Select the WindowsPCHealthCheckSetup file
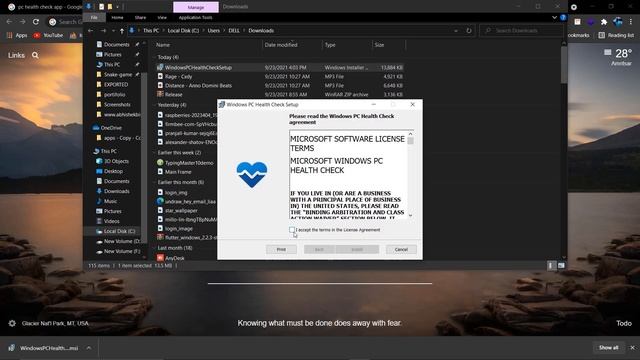The height and width of the screenshot is (360, 640). (x=198, y=67)
